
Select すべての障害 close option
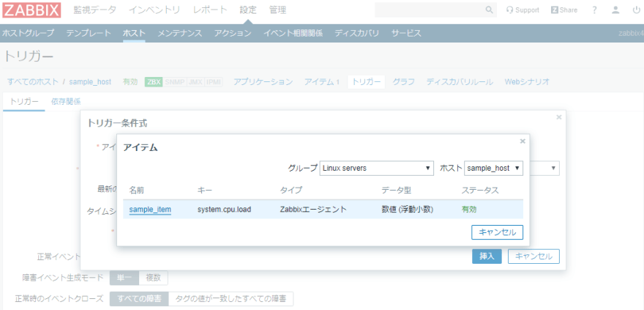[x=139, y=299]
